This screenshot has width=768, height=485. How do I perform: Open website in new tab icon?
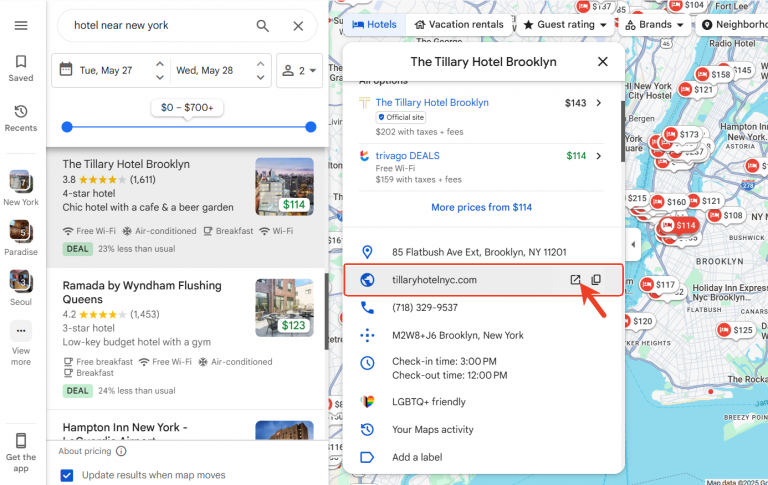(x=575, y=280)
